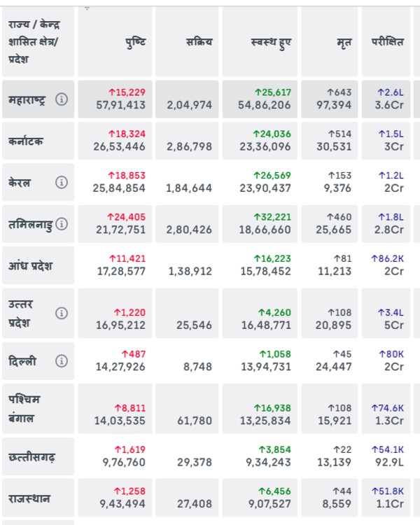Screen dimensions: 420x525
Task: Click the info icon beside महाराष्ट्र
Action: (x=62, y=99)
